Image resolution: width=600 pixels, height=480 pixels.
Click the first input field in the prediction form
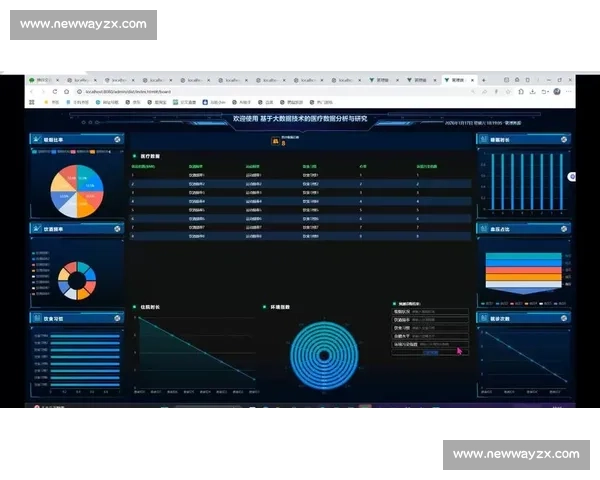pyautogui.click(x=439, y=312)
